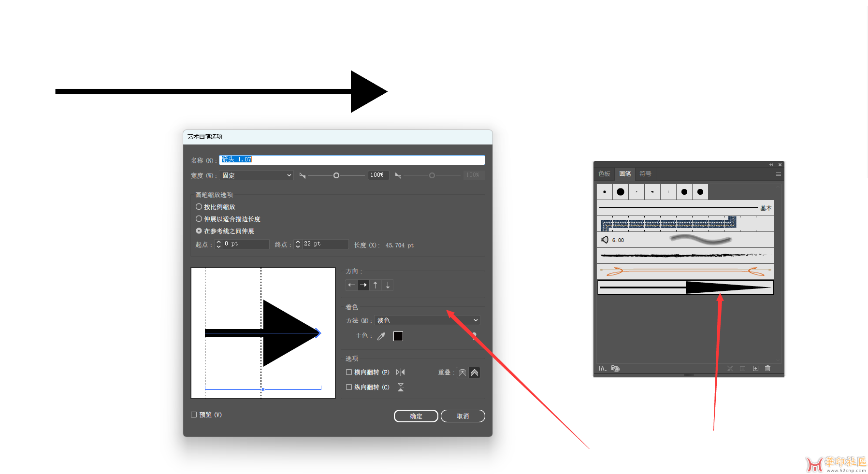Open the Brush Libraries menu icon
Image resolution: width=868 pixels, height=474 pixels.
pyautogui.click(x=603, y=369)
